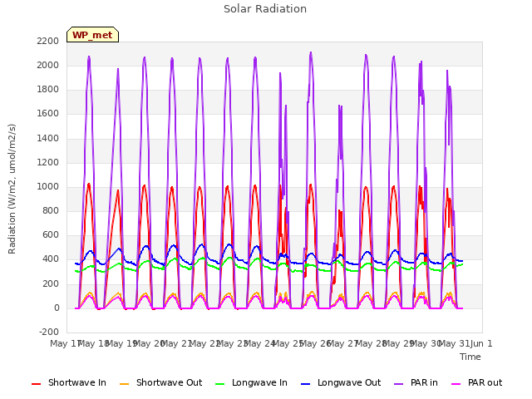Toggle the PAR in legend entry

[416, 382]
